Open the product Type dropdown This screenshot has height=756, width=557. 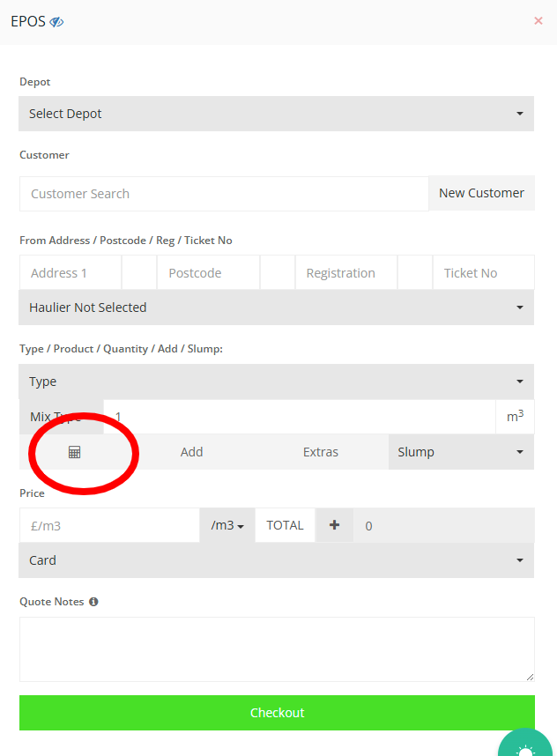(276, 382)
